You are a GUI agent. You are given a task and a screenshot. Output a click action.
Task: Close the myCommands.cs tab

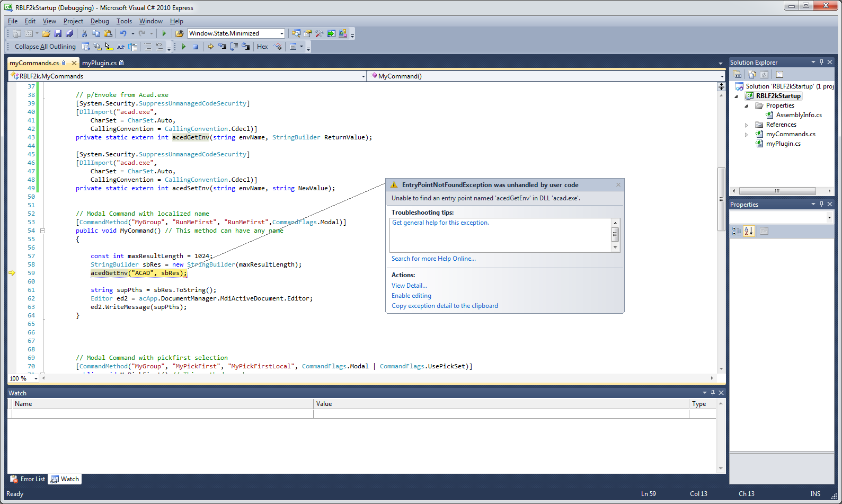pos(74,63)
